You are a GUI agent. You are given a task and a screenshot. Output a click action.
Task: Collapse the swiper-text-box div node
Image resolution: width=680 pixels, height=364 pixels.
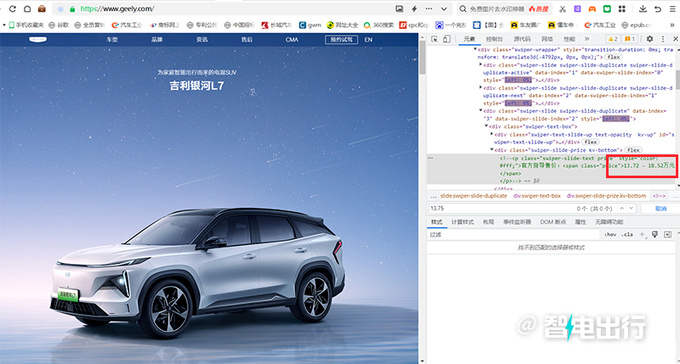(486, 126)
